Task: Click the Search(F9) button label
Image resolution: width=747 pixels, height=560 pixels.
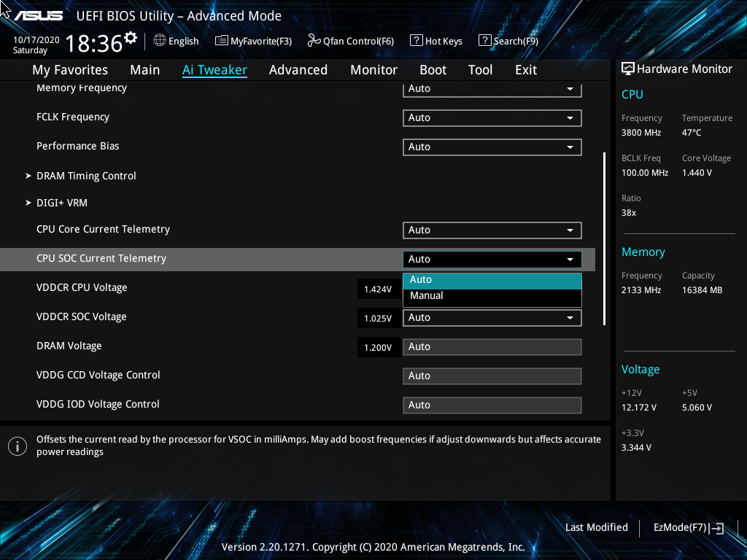Action: [516, 42]
